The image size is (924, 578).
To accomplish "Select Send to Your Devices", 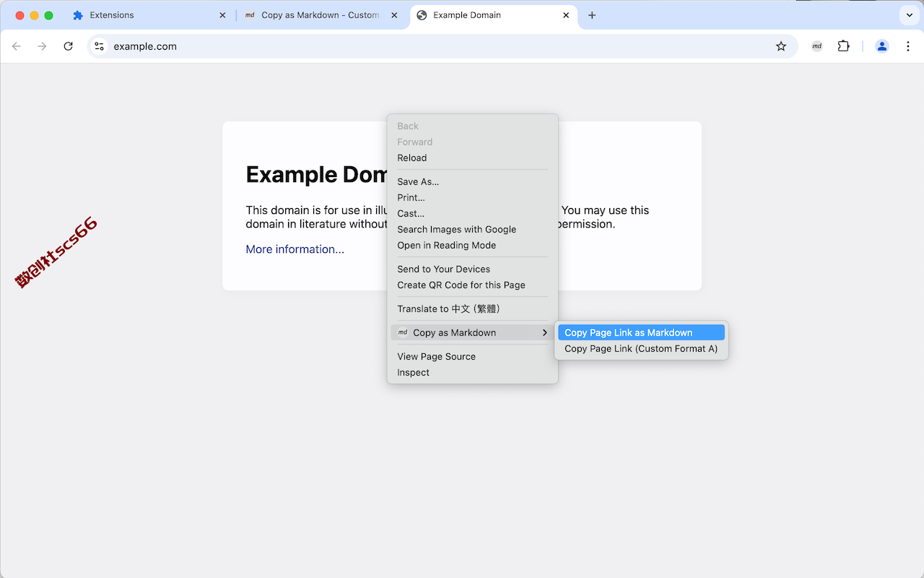I will [473, 269].
